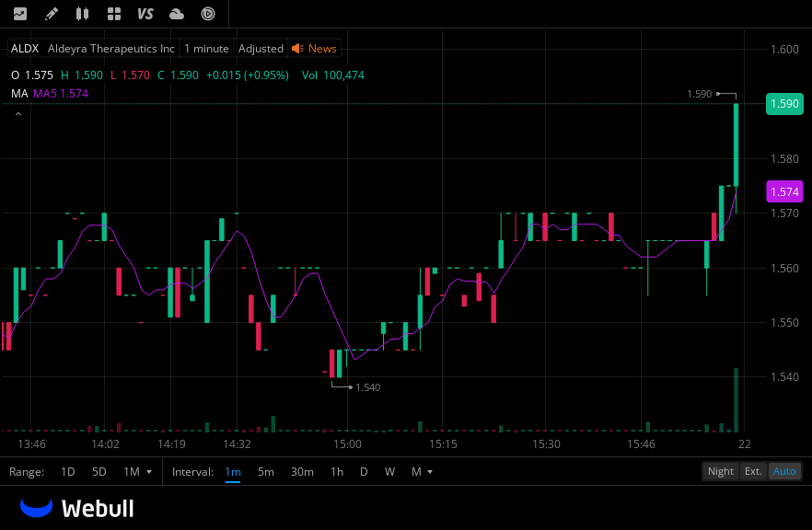Click the tallest volume bar at right
812x530 pixels.
point(736,400)
